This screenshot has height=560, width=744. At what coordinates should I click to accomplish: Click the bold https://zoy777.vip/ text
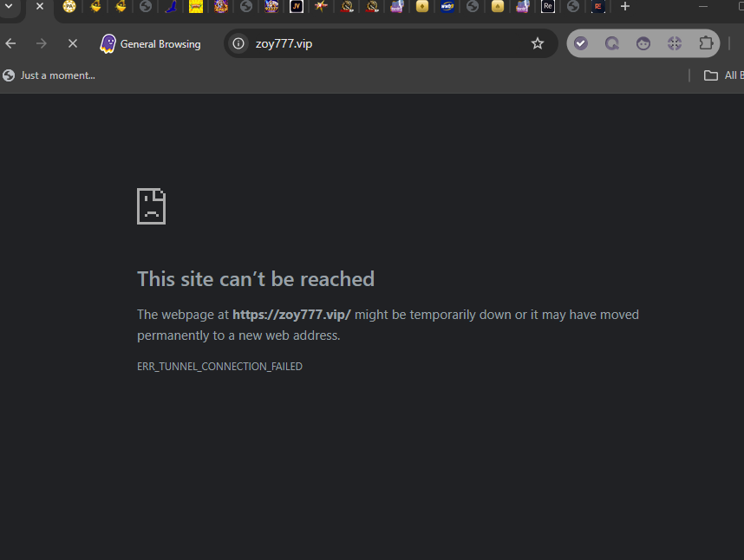pyautogui.click(x=291, y=315)
